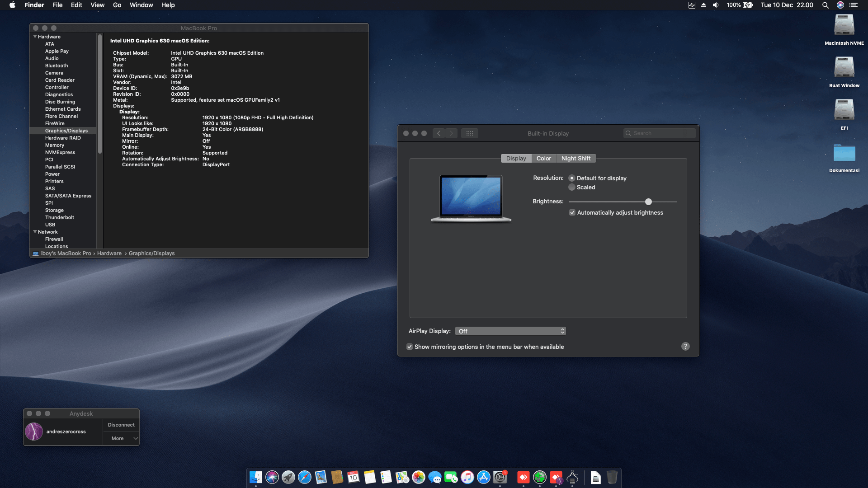868x488 pixels.
Task: Expand the More options in Anydesk
Action: (121, 438)
